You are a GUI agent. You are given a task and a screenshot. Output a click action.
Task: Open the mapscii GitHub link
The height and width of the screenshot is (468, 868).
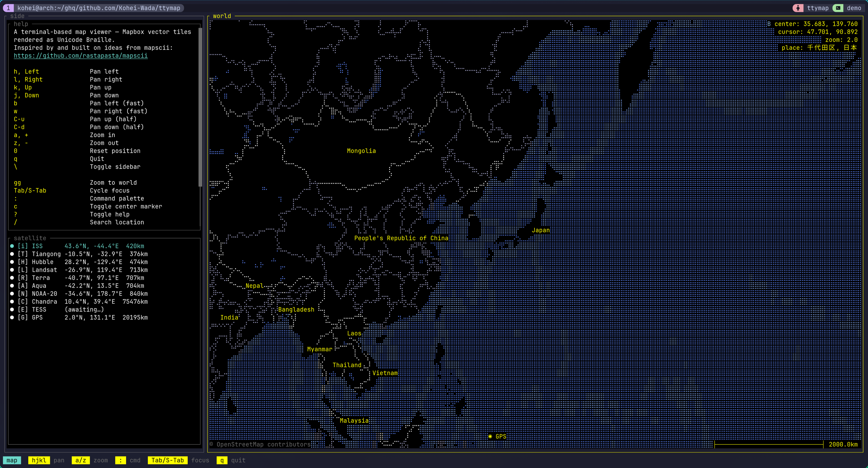tap(80, 56)
